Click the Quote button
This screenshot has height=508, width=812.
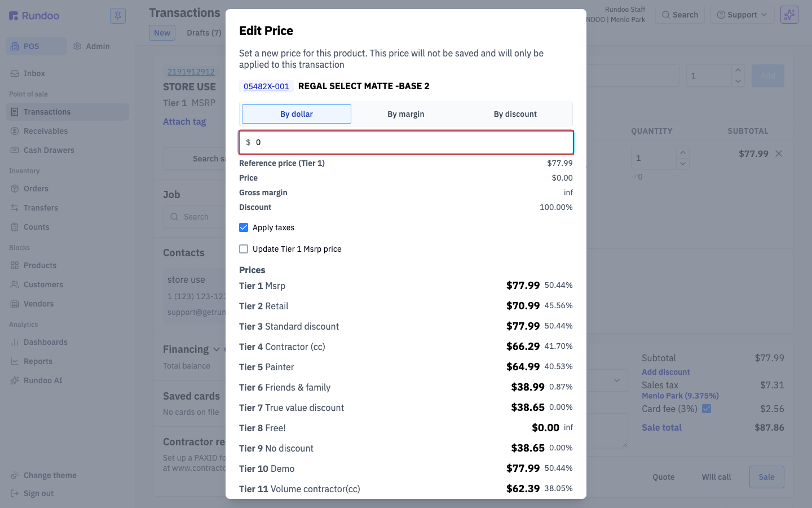click(x=664, y=477)
